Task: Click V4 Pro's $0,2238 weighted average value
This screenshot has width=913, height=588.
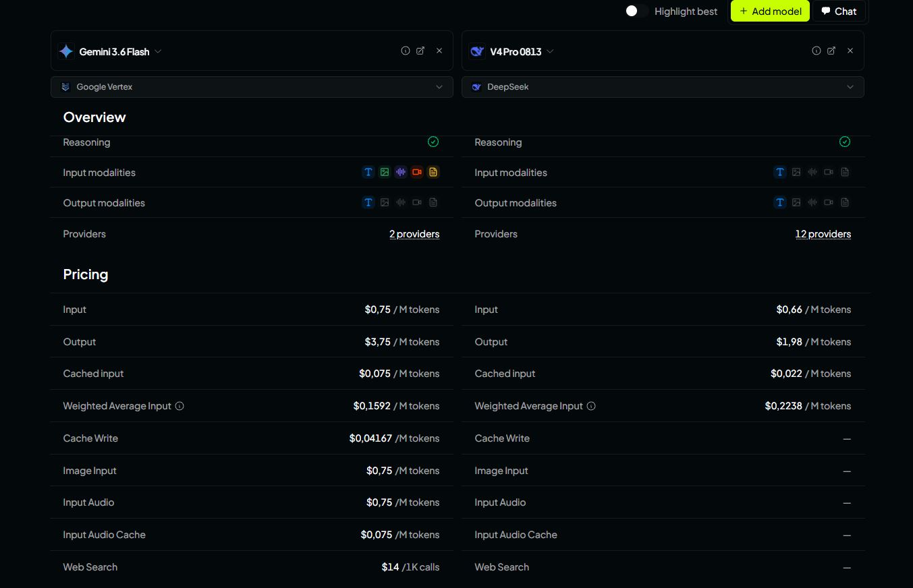Action: click(783, 406)
